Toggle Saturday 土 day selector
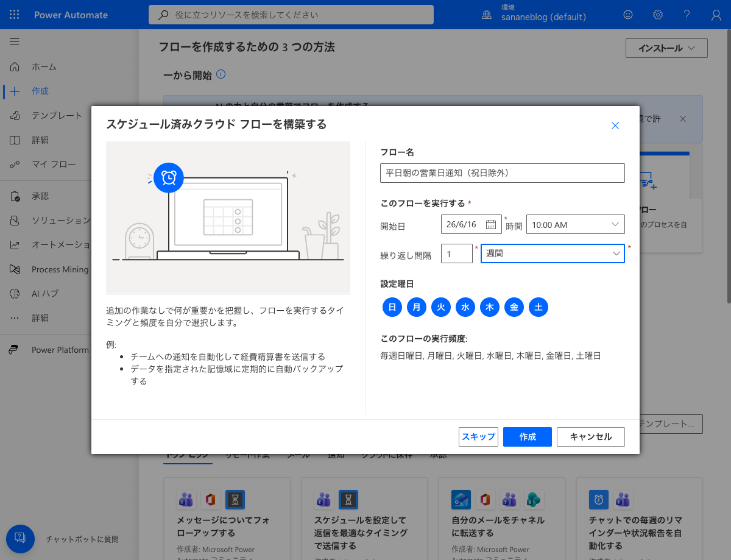This screenshot has width=731, height=560. point(539,307)
